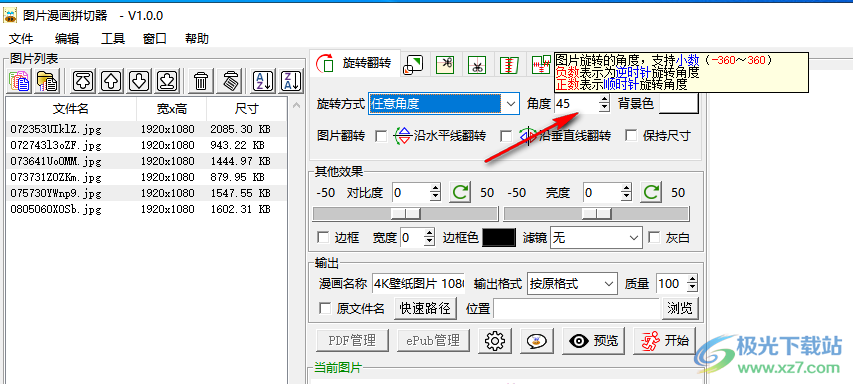Open the vertical stitch tab
This screenshot has height=384, width=853.
(509, 65)
